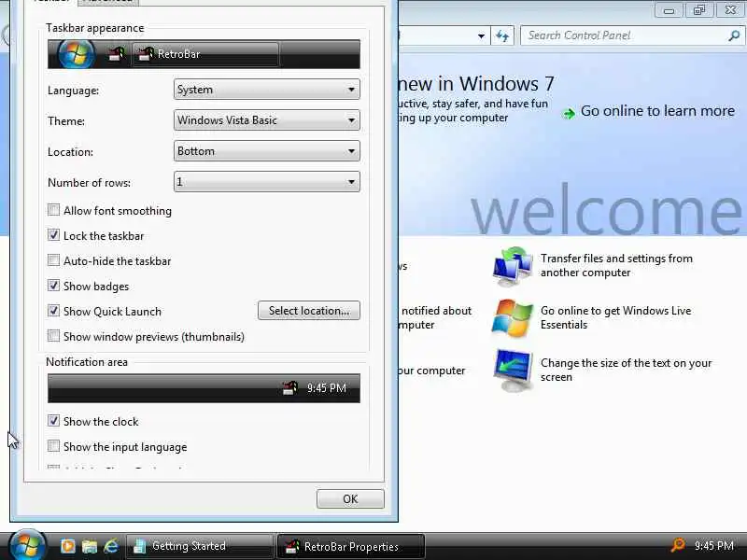Minimize the Getting Started window
Image resolution: width=747 pixels, height=560 pixels.
pyautogui.click(x=669, y=9)
